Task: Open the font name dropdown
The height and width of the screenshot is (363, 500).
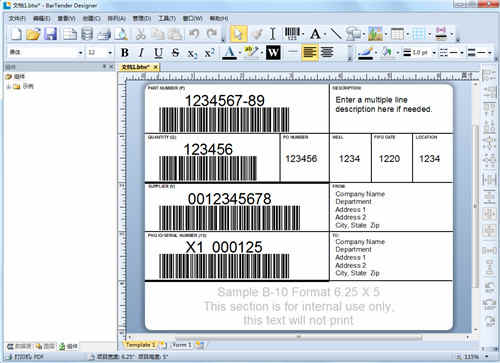Action: 80,53
